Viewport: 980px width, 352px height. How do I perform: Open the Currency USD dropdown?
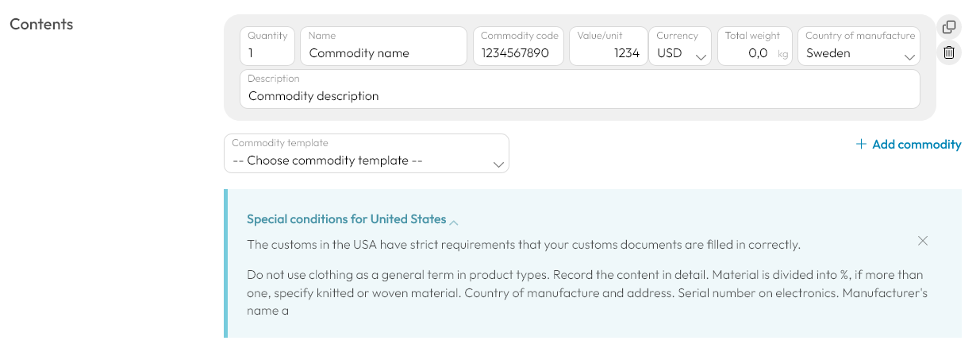(680, 46)
